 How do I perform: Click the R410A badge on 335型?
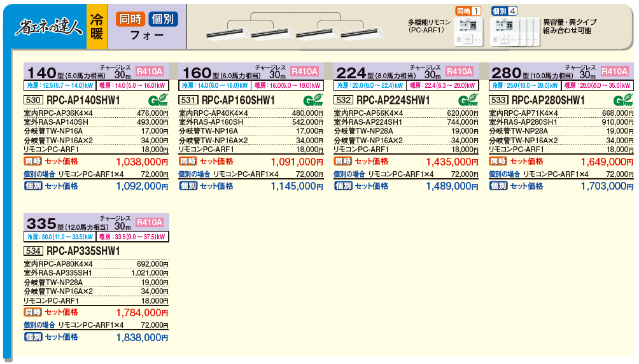click(x=150, y=222)
